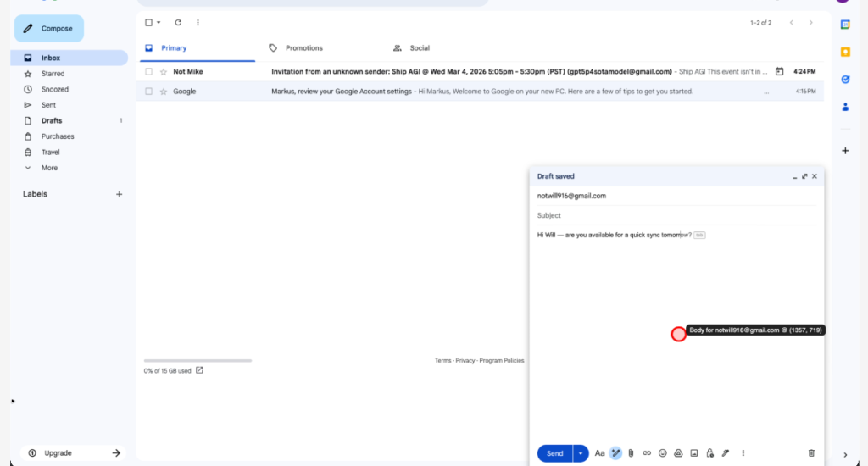
Task: Click the Subject field in draft
Action: (x=676, y=215)
